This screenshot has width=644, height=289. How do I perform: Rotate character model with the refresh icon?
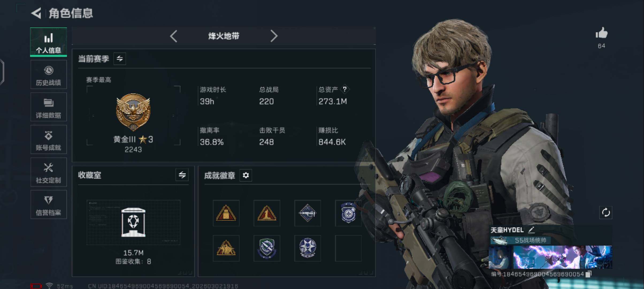click(606, 213)
